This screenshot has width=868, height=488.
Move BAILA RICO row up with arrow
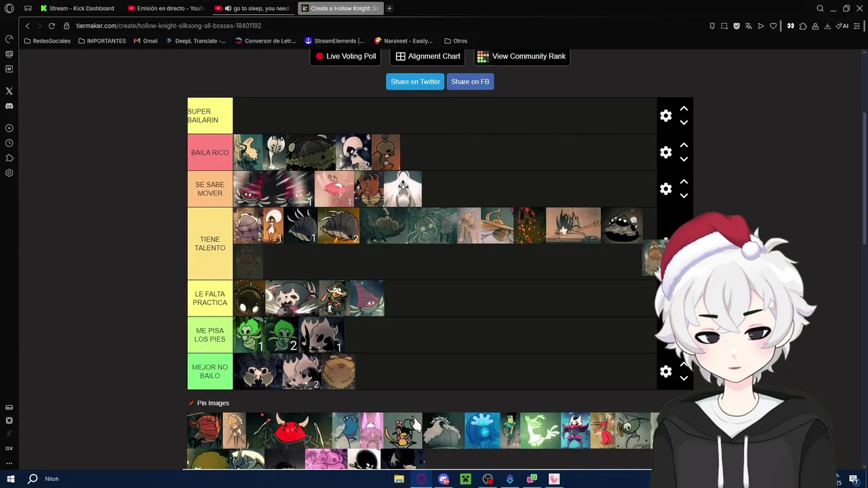coord(684,145)
